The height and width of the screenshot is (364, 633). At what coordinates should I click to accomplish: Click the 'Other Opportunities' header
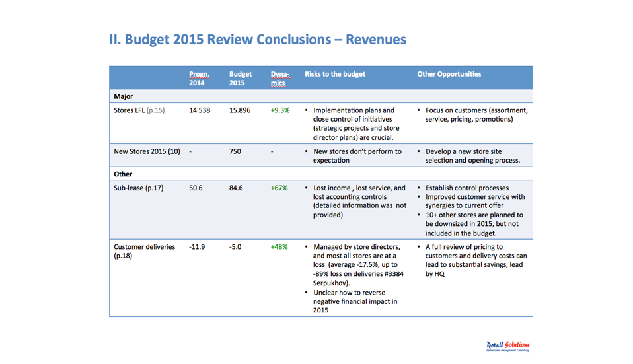(449, 74)
